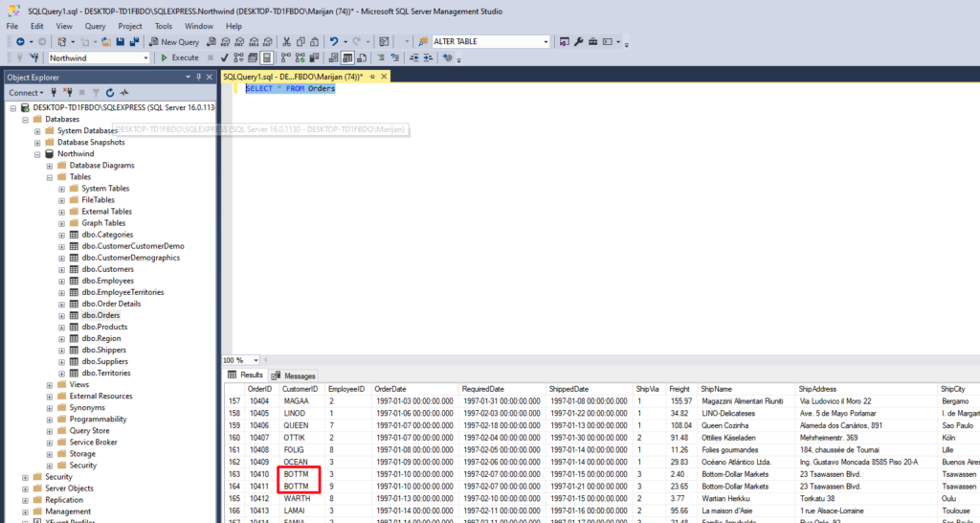Viewport: 980px width, 523px height.
Task: Click the Execute query button
Action: coord(179,57)
